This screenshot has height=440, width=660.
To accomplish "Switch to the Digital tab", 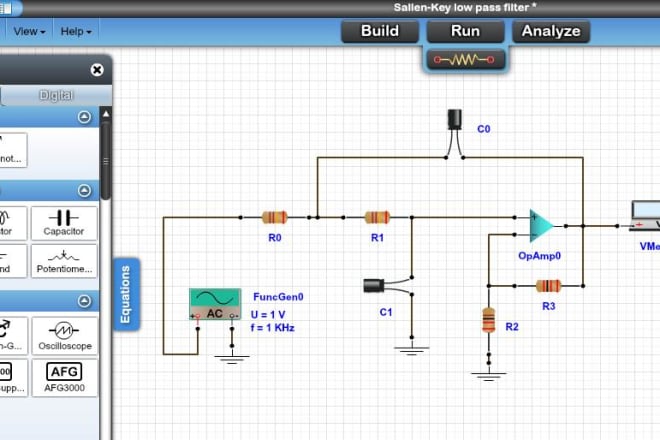I will 56,96.
